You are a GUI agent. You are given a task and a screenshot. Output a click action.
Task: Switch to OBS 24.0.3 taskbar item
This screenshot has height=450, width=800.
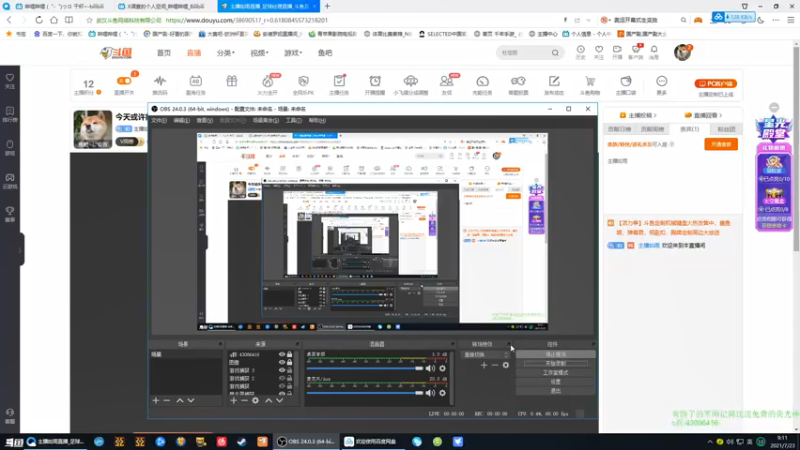306,442
